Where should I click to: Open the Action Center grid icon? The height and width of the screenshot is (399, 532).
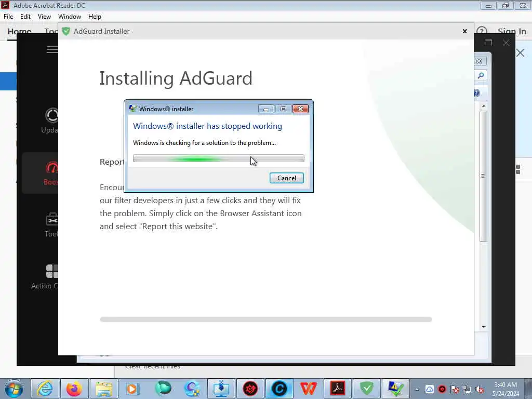(52, 271)
